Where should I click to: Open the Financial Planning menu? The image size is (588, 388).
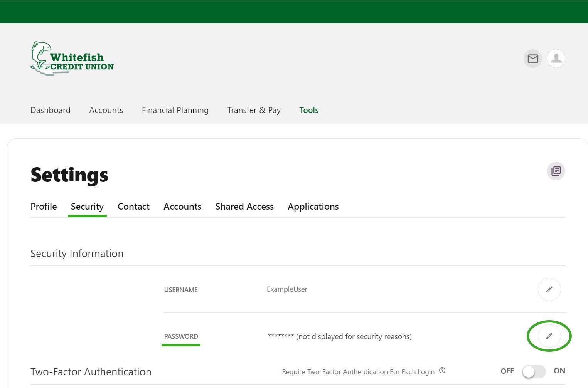click(175, 110)
